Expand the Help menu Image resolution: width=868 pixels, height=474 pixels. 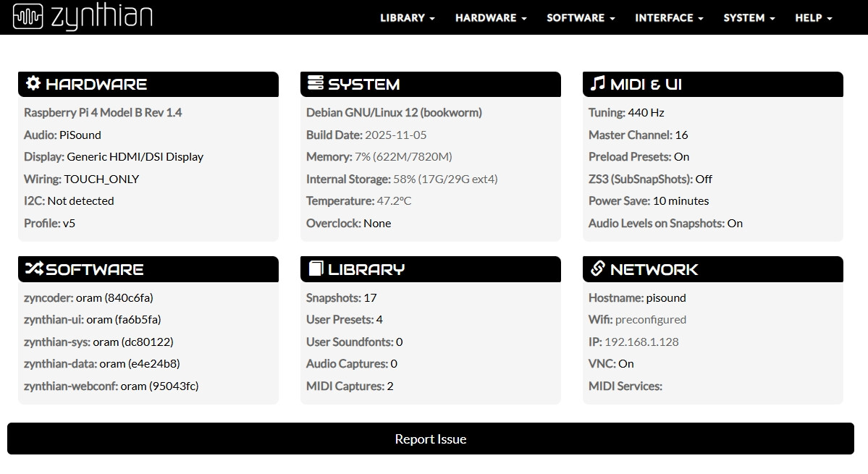tap(813, 18)
